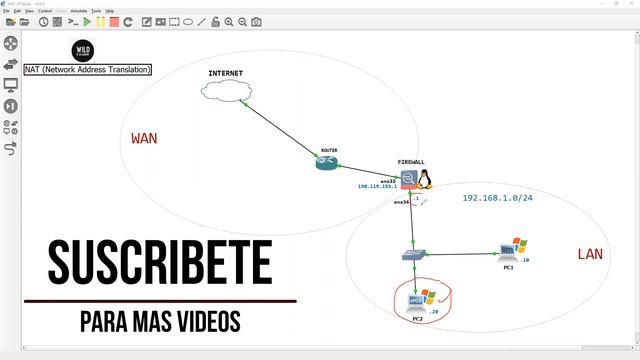This screenshot has width=640, height=360.
Task: Select the Draw ellipse tool
Action: click(188, 22)
